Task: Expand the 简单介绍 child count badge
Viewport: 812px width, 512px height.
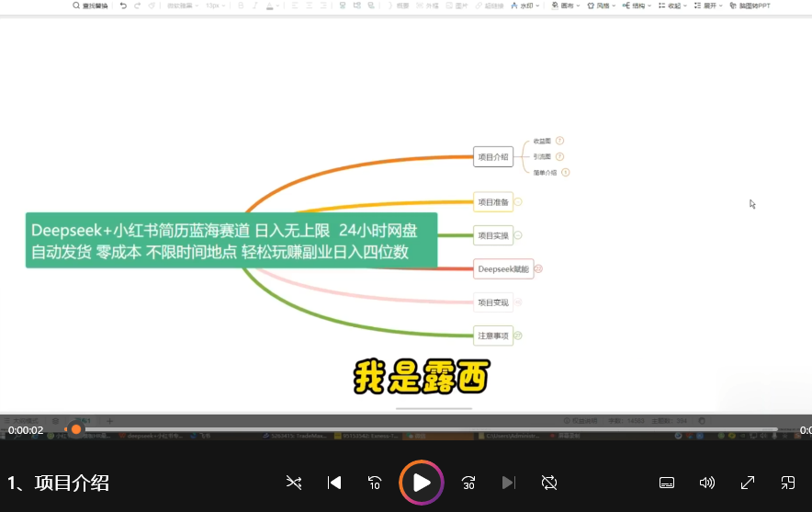Action: [x=566, y=173]
